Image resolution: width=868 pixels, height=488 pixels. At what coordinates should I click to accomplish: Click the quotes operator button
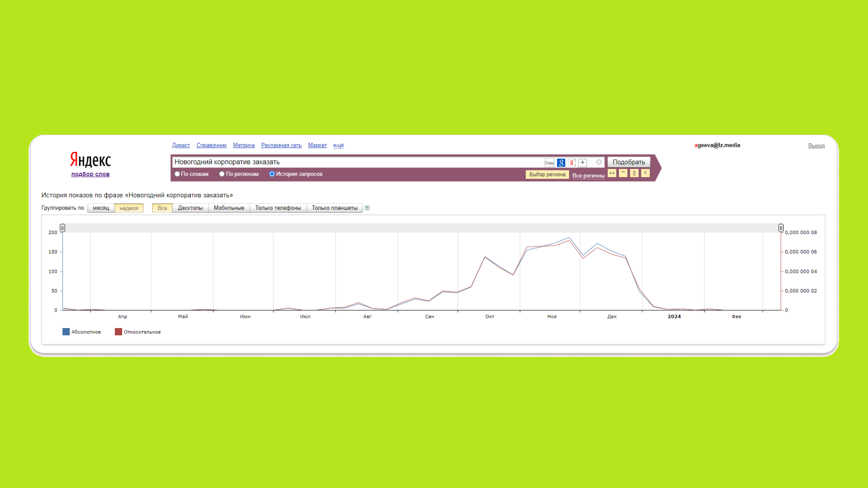click(x=623, y=173)
